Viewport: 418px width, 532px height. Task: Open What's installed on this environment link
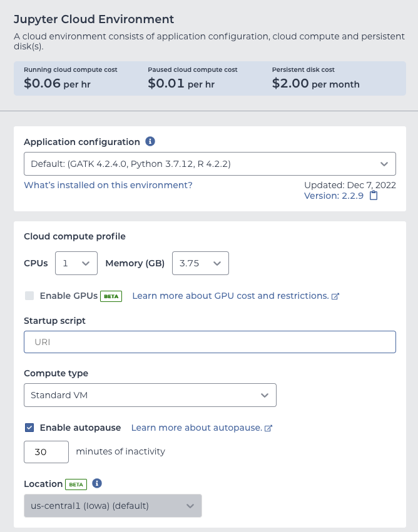(108, 185)
